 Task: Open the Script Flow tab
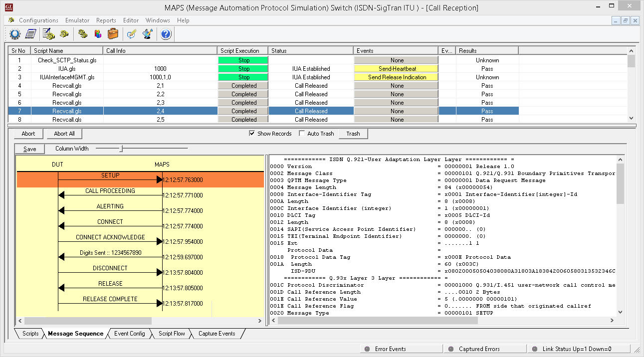click(x=172, y=334)
